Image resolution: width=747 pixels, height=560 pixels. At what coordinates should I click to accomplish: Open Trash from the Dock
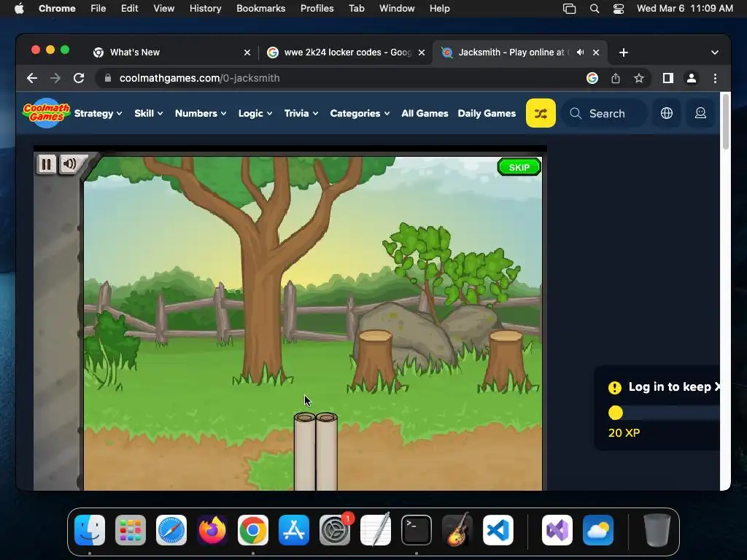pos(657,530)
